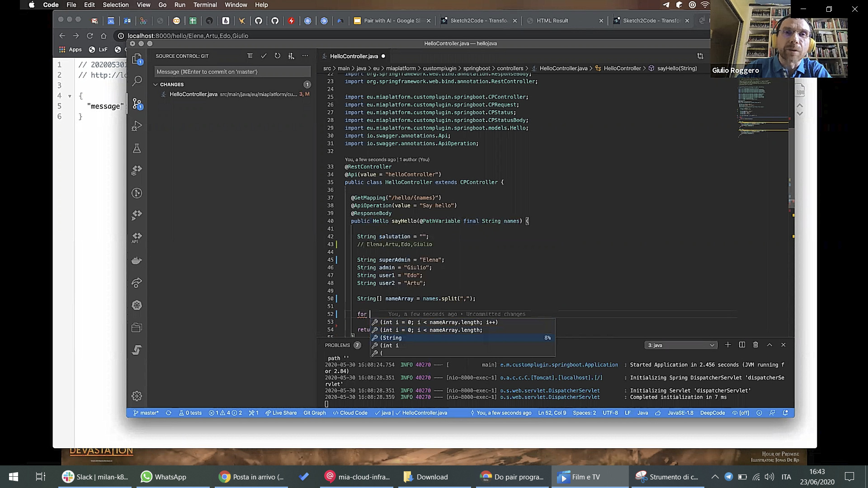Viewport: 868px width, 488px height.
Task: Add a new terminal with the plus icon
Action: point(728,345)
